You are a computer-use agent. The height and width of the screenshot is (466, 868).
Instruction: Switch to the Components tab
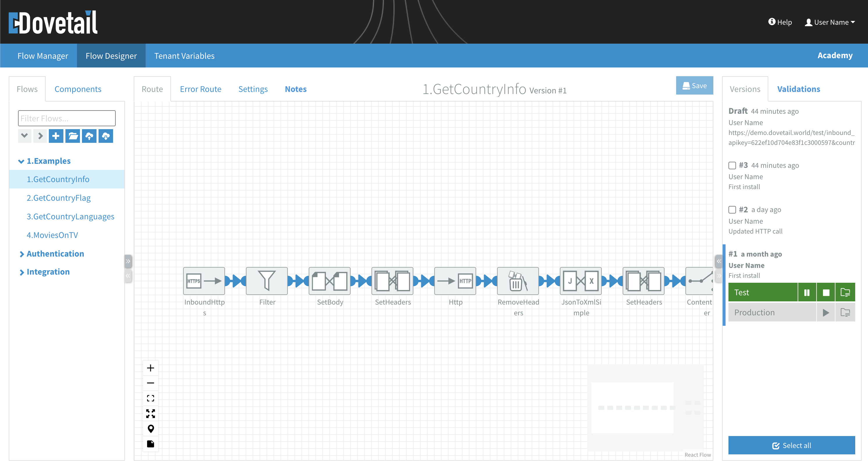pyautogui.click(x=78, y=89)
